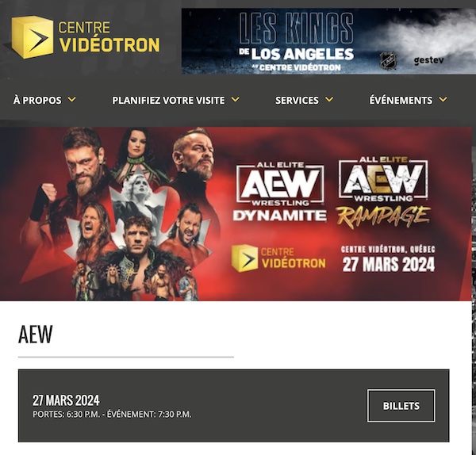Expand the Planifiez votre visite chevron
Viewport: 476px width, 455px height.
click(x=236, y=100)
